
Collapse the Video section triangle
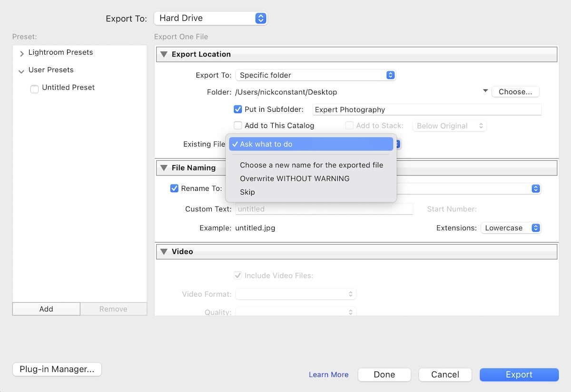click(x=164, y=252)
